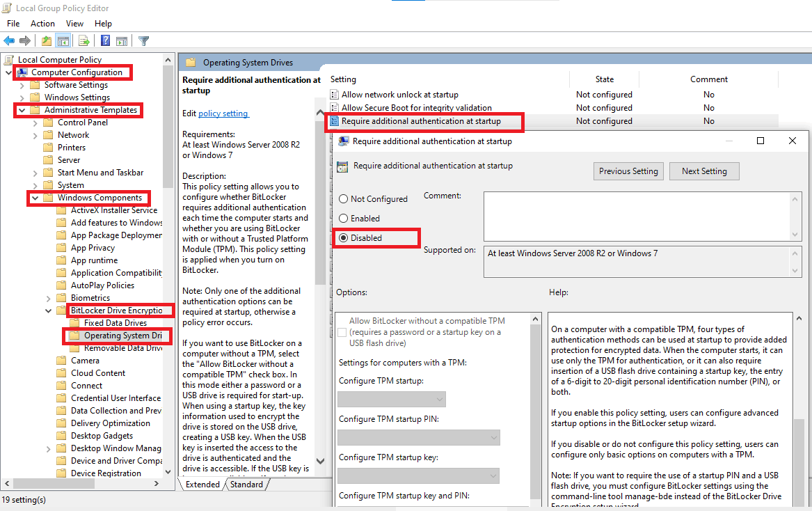Open the policy setting link
This screenshot has width=812, height=511.
pos(223,113)
